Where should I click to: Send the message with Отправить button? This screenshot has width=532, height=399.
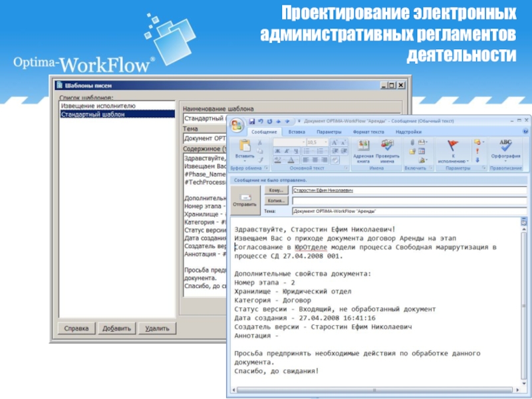[x=245, y=200]
